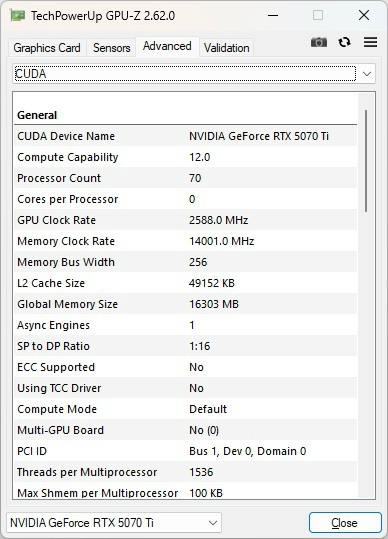Open the Sensors tab
This screenshot has height=539, width=388.
112,48
